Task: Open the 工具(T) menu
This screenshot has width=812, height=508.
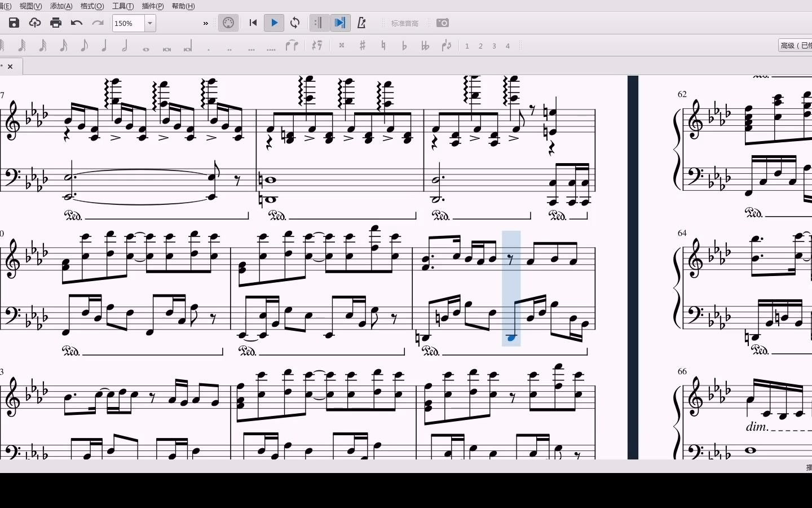Action: 123,6
